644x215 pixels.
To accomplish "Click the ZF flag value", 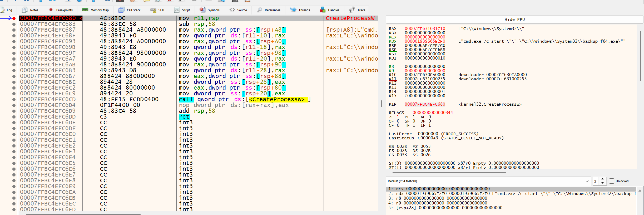I will (398, 117).
